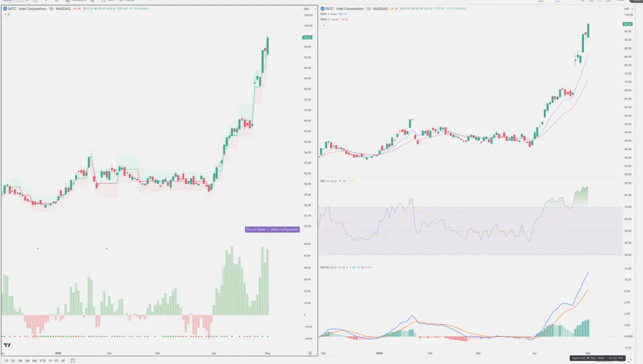
Task: Click the Apr label on right time axis
Action: point(534,354)
